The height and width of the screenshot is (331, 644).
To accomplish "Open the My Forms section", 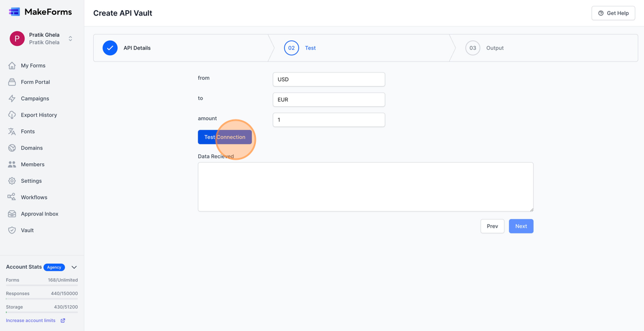I will point(28,65).
